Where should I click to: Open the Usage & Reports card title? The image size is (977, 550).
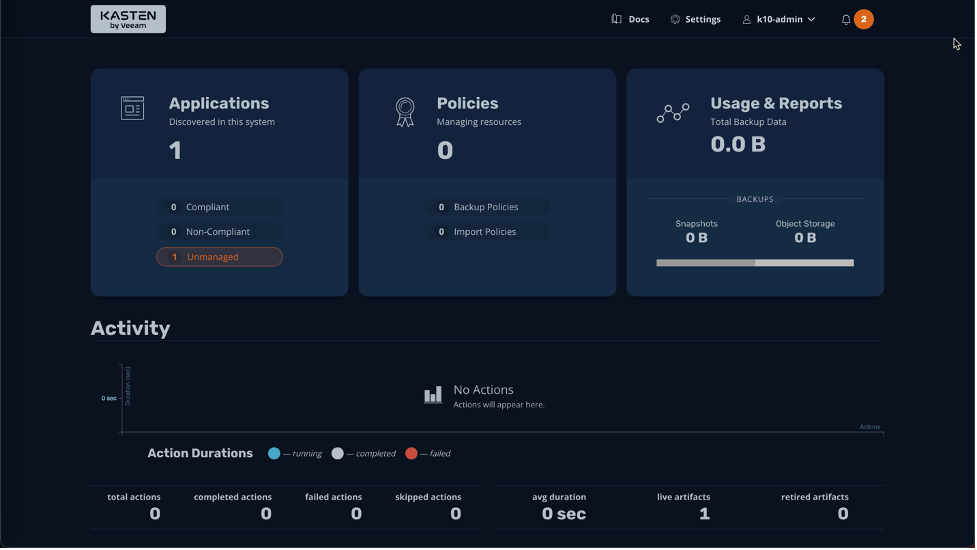[x=777, y=103]
